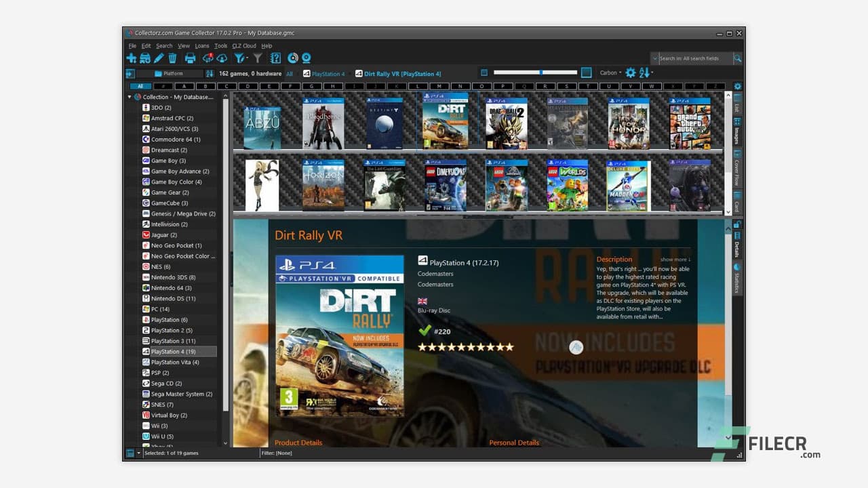Collapse the Collection - My Database tree node

pos(129,97)
